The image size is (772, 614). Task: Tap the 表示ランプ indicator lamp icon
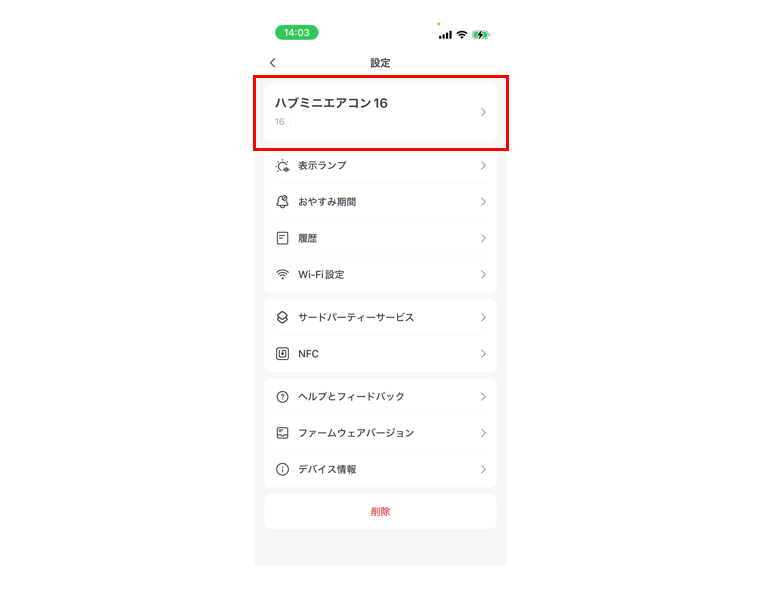282,166
